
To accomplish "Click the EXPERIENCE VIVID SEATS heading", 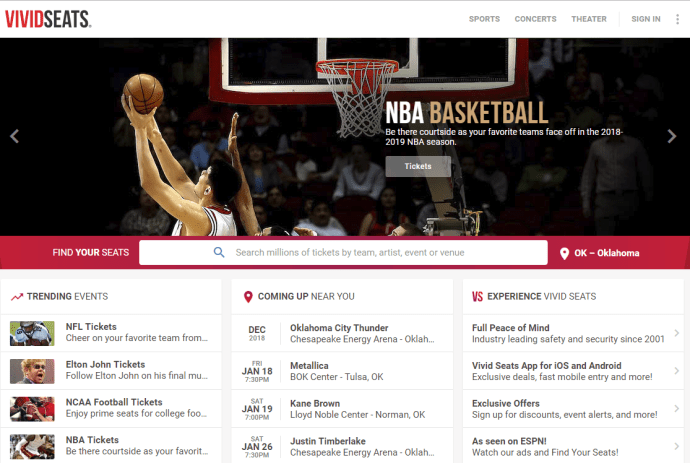I will [542, 297].
